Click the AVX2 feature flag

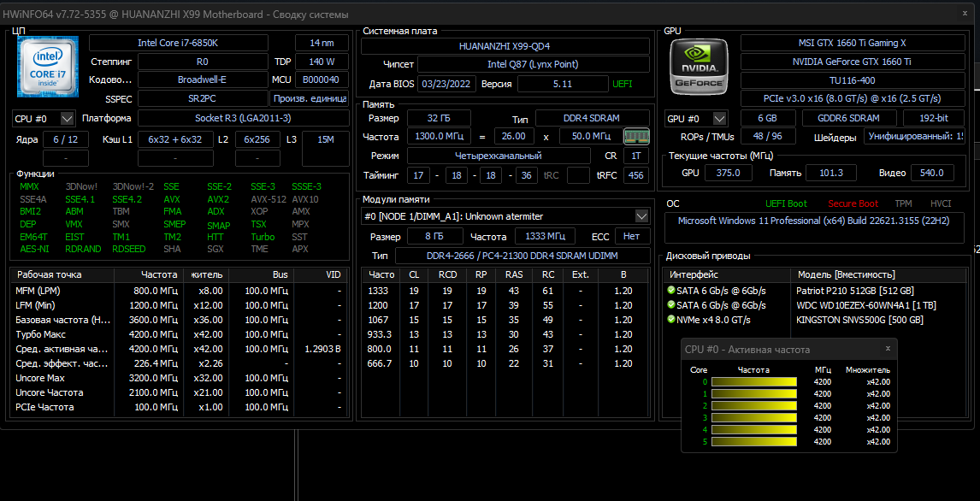218,199
